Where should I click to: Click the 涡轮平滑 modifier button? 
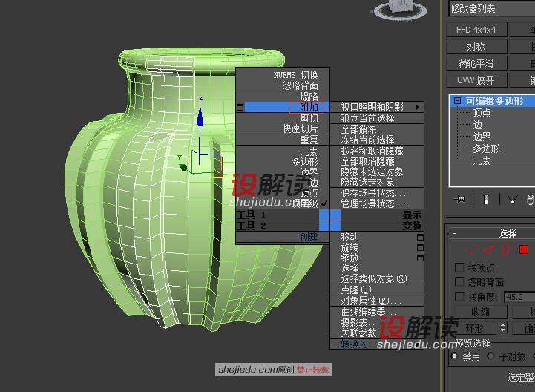click(x=476, y=63)
